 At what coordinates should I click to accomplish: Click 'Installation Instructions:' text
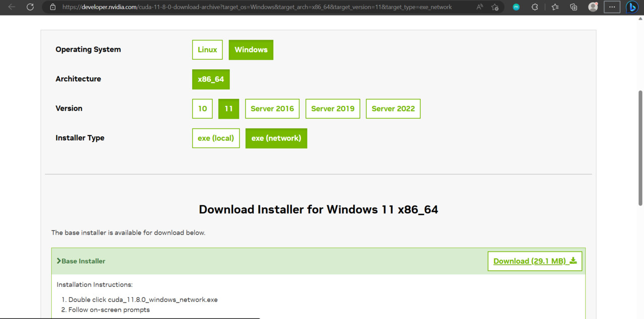(95, 284)
